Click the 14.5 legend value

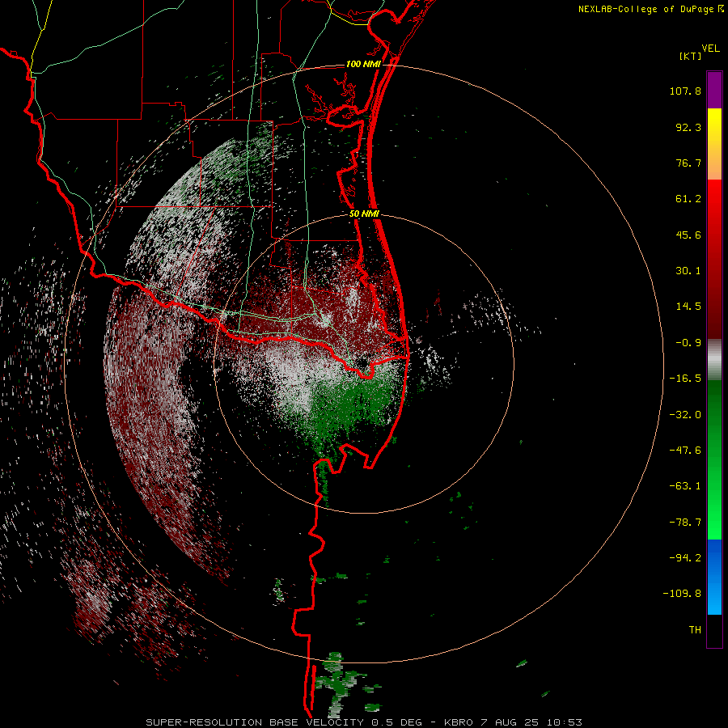(x=688, y=307)
